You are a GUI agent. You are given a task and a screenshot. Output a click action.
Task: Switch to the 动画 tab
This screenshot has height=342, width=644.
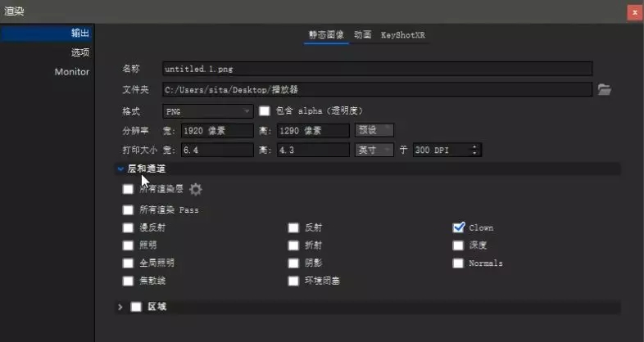pos(363,35)
